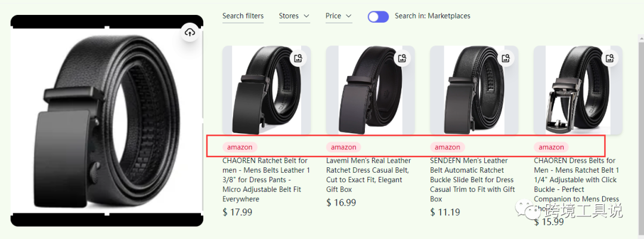Toggle the Search in: Marketplaces switch
This screenshot has width=644, height=239.
[378, 17]
